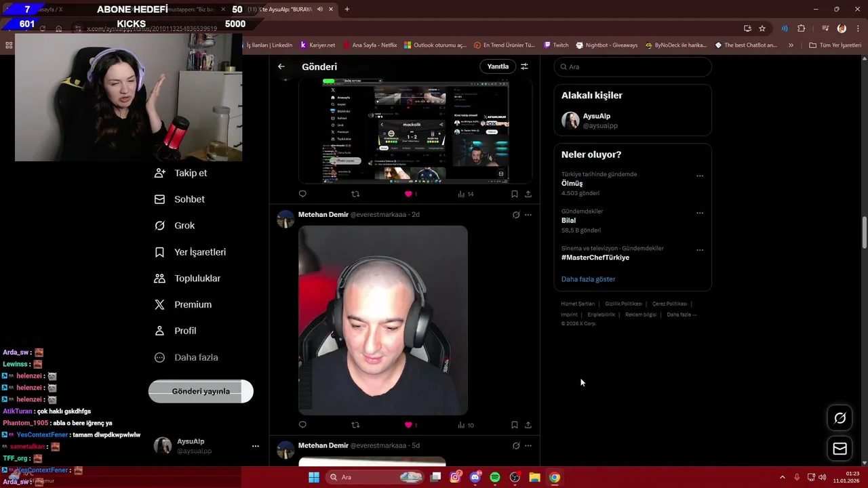Open Windows Start menu

click(x=314, y=477)
